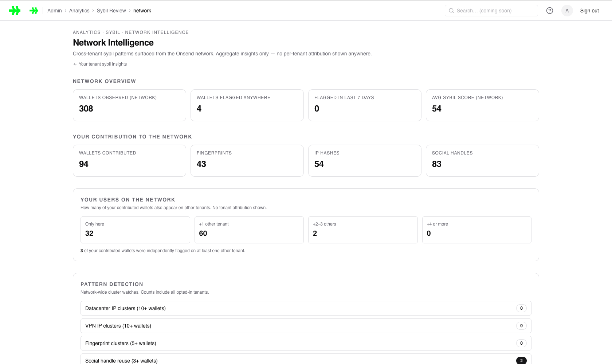This screenshot has width=612, height=364.
Task: Click the search magnifier icon
Action: [451, 11]
